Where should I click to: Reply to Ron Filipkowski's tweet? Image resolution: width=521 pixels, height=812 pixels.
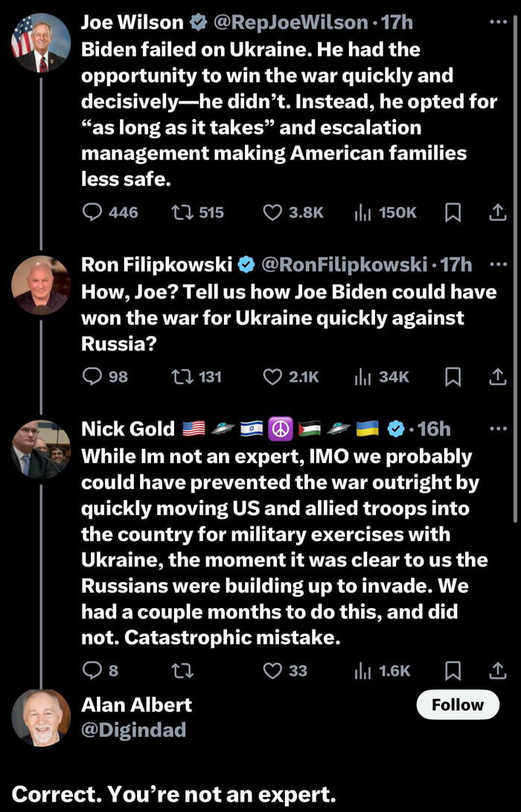pos(92,377)
